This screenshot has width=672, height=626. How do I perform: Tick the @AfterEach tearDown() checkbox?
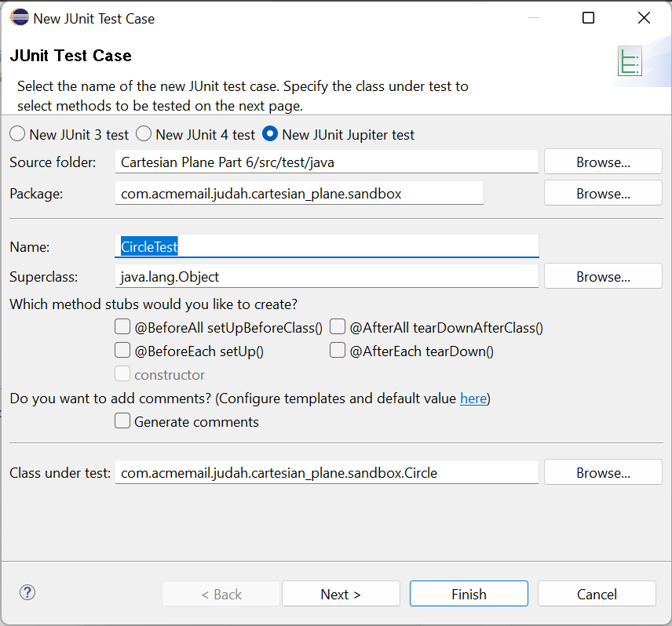(338, 351)
